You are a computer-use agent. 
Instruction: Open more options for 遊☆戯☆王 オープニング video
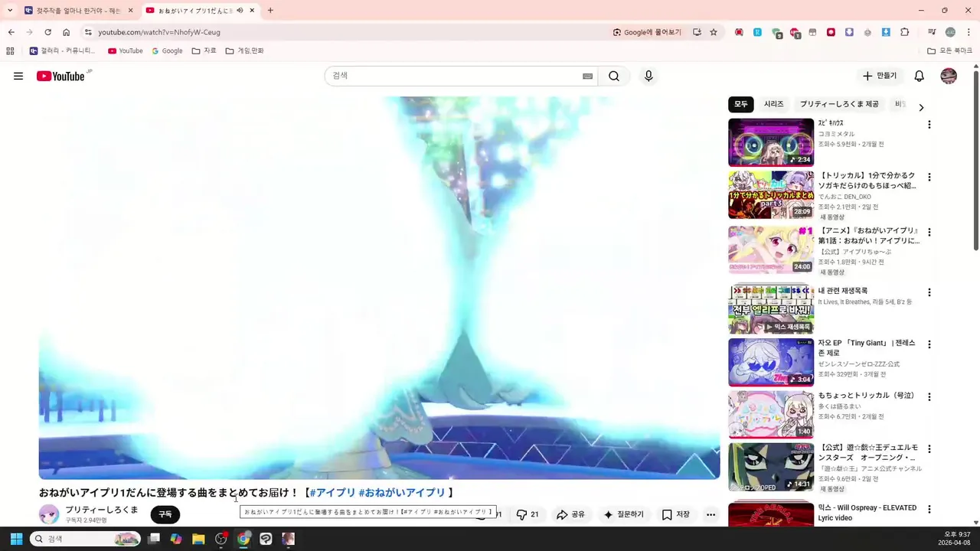[929, 449]
